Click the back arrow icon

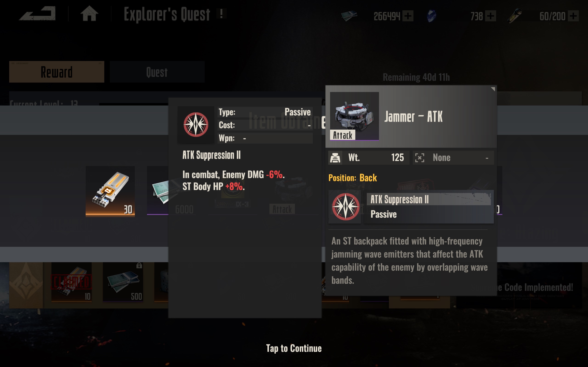tap(37, 14)
